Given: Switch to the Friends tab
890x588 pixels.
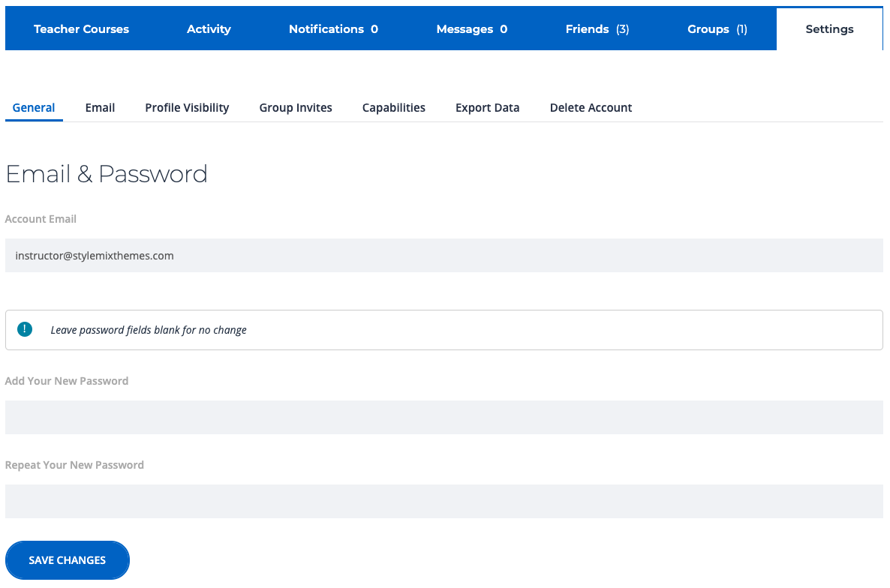Looking at the screenshot, I should 597,29.
